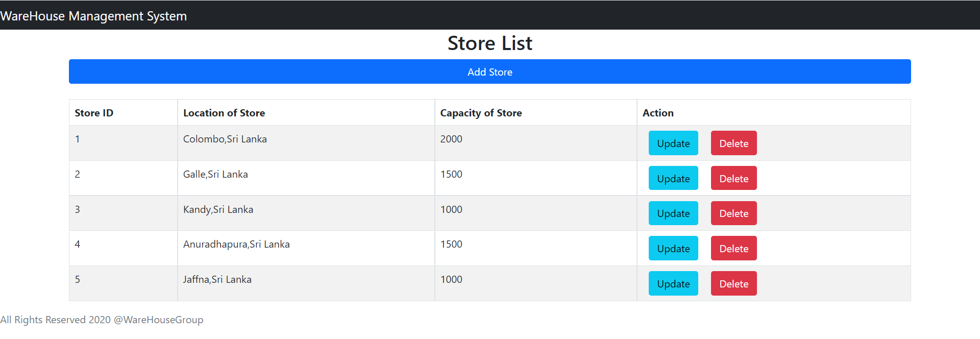Click capacity 1500 in the Galle row
980x339 pixels.
click(x=536, y=178)
